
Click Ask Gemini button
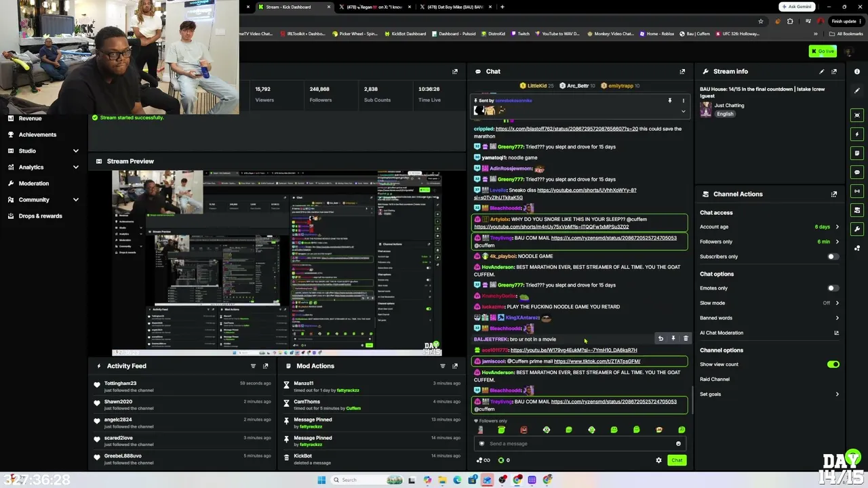click(x=797, y=7)
